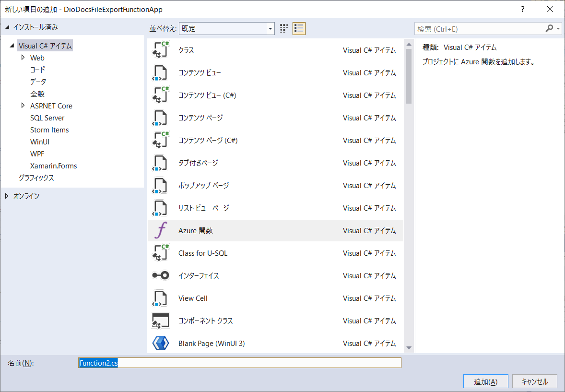Choose the コンテンツ ビュー (C#) icon
This screenshot has width=565, height=392.
160,95
